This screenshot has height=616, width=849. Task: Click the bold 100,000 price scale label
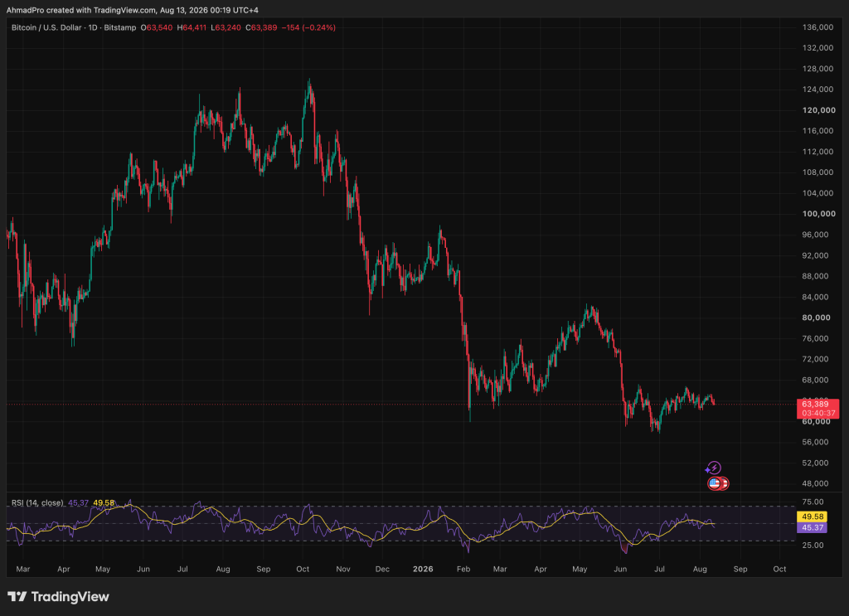pyautogui.click(x=818, y=214)
